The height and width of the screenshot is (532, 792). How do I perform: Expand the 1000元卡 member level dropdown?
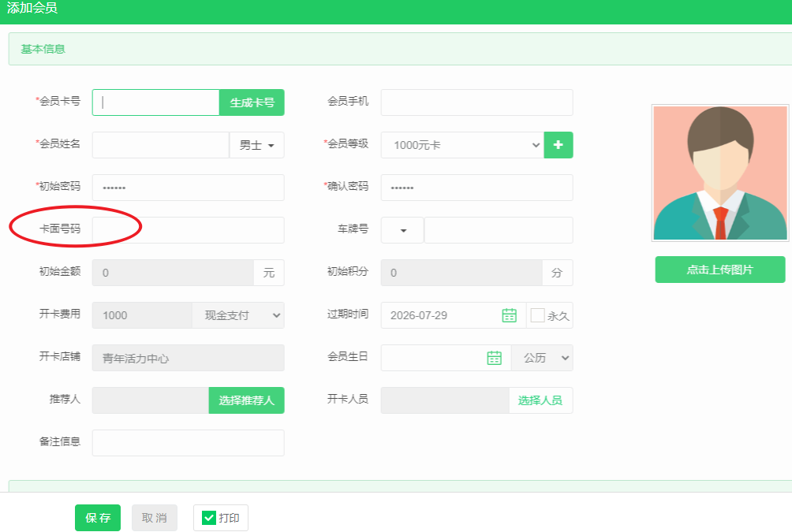462,145
